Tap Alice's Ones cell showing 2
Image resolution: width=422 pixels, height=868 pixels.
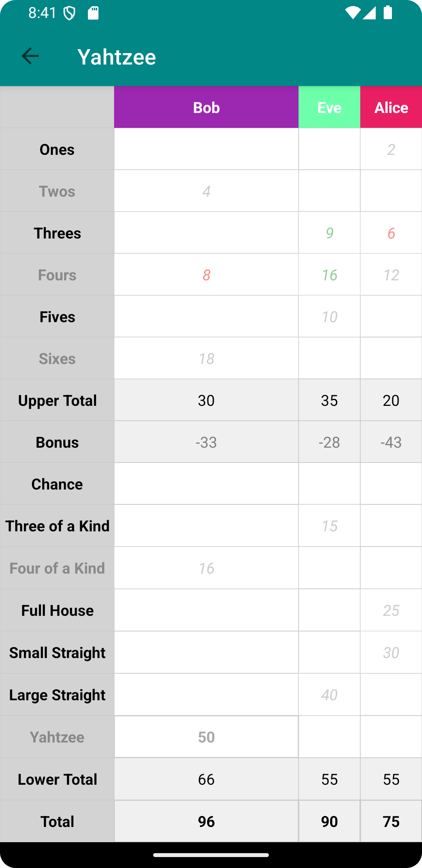click(x=391, y=149)
